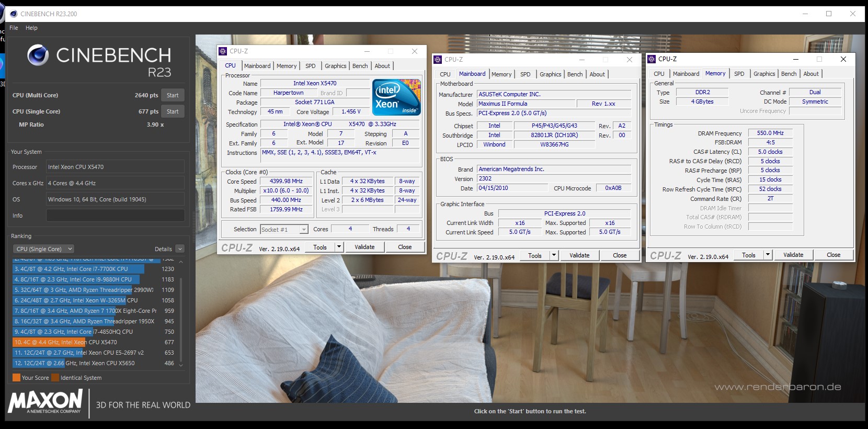
Task: Open the Help menu in Cinebench
Action: coord(31,28)
